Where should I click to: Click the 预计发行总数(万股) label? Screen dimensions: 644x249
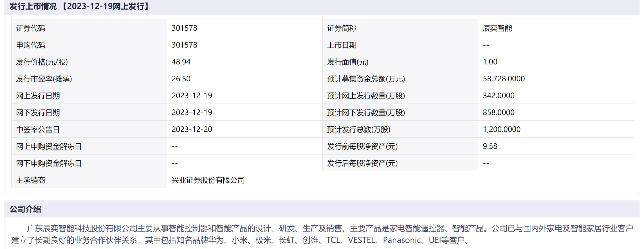tap(359, 129)
